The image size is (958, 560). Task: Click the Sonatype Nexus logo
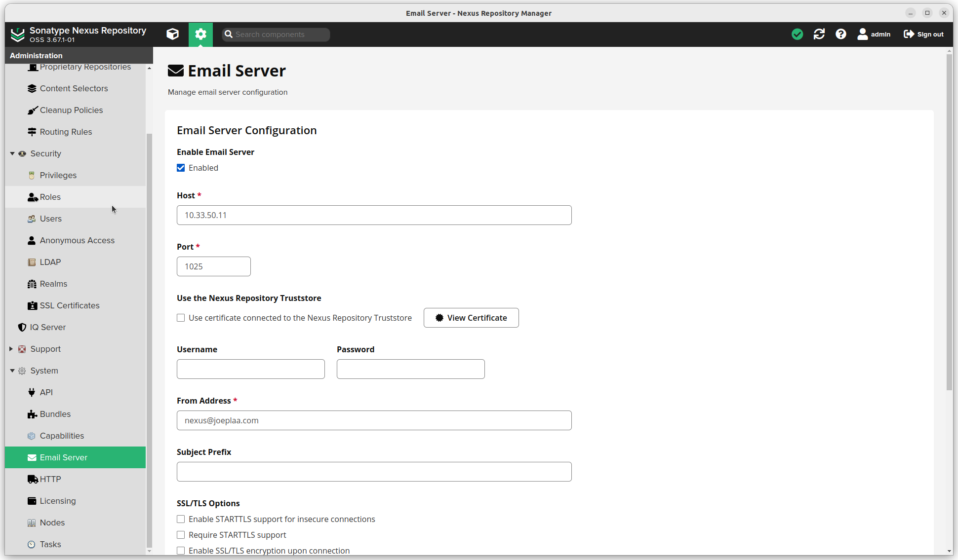pos(18,34)
